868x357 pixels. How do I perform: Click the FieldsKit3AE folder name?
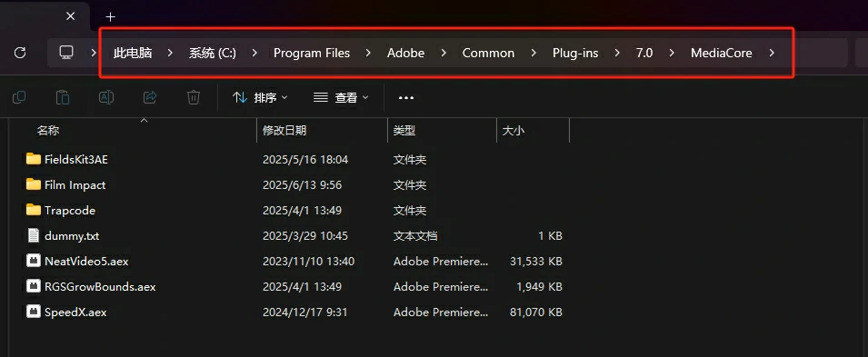click(76, 160)
